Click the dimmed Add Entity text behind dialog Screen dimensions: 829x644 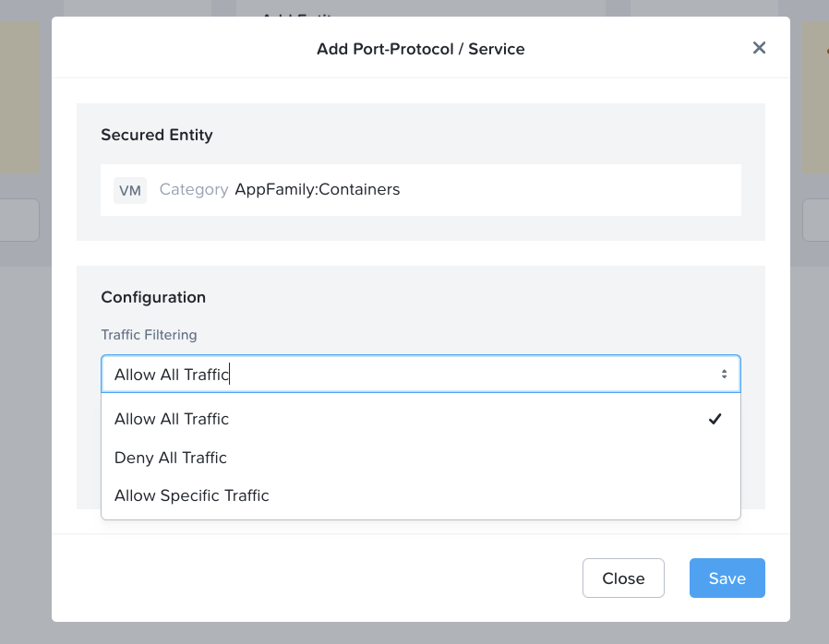(x=295, y=15)
